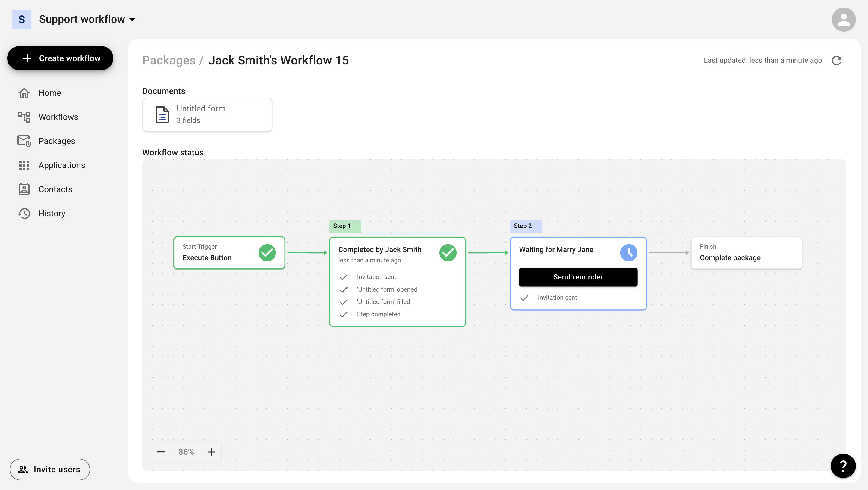The height and width of the screenshot is (490, 868).
Task: Click the Contacts badge icon
Action: 24,189
